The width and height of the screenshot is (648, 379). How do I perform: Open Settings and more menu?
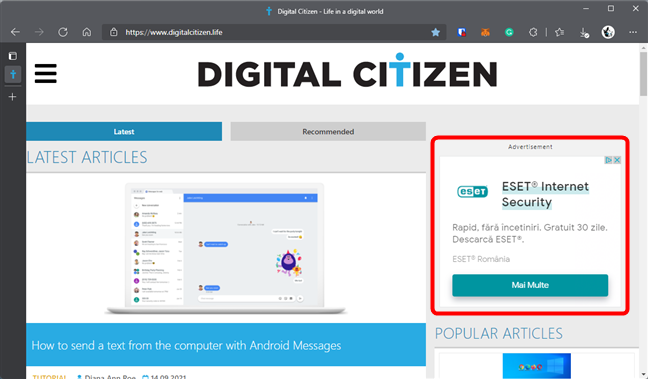pyautogui.click(x=633, y=32)
